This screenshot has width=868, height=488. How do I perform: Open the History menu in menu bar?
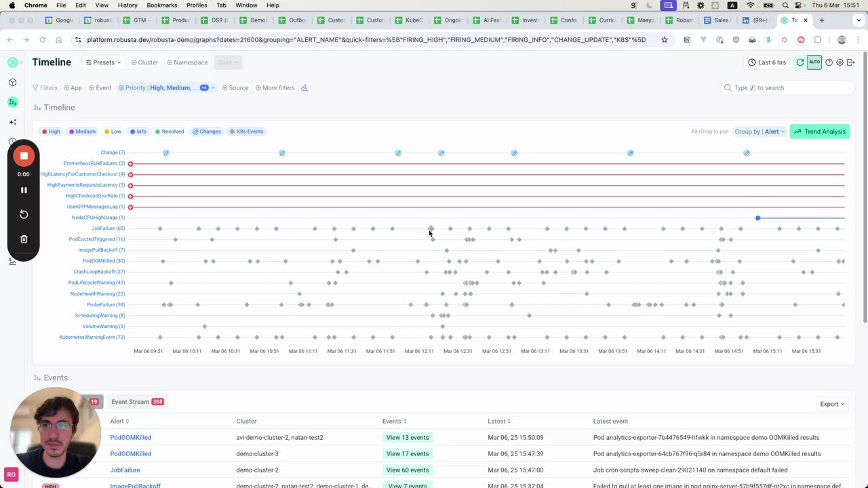click(127, 5)
